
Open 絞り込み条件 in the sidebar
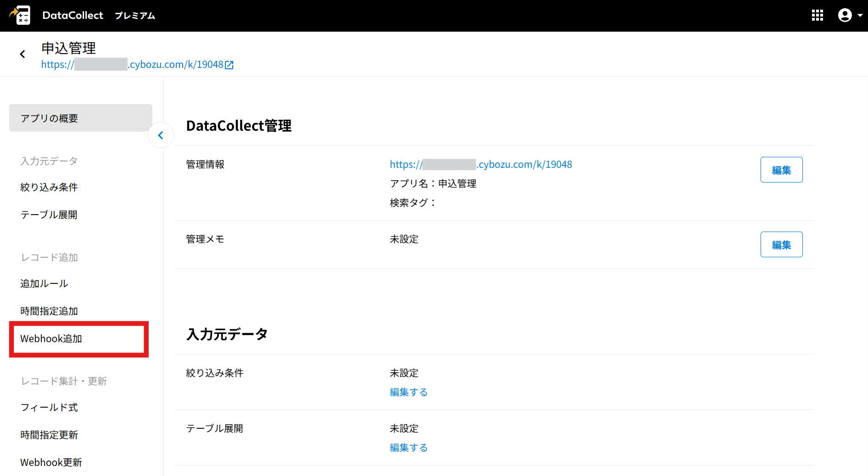click(x=49, y=187)
